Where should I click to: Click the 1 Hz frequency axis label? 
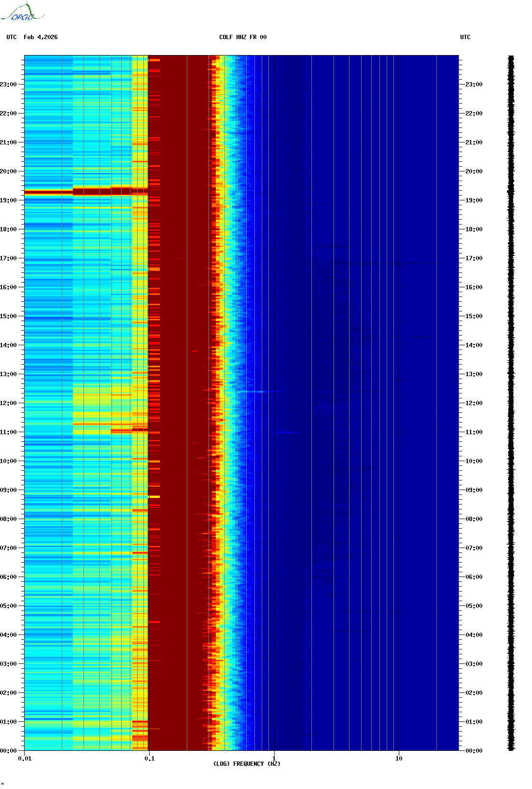[x=274, y=759]
